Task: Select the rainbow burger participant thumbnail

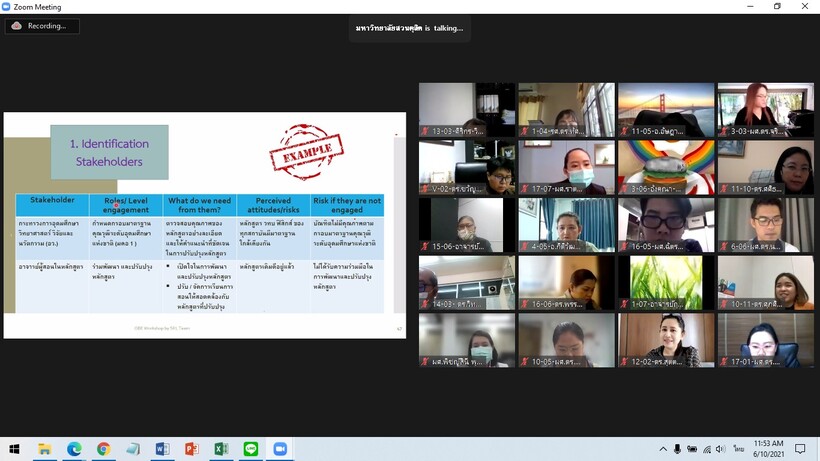Action: pyautogui.click(x=666, y=167)
